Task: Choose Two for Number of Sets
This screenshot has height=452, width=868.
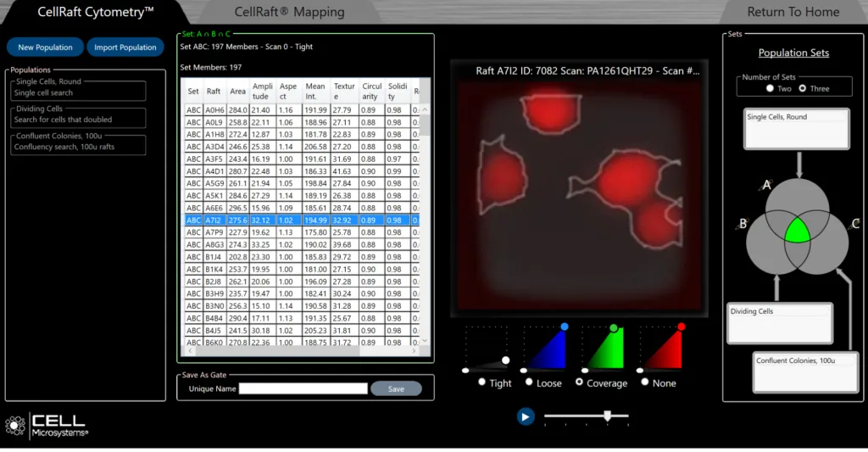Action: tap(770, 89)
